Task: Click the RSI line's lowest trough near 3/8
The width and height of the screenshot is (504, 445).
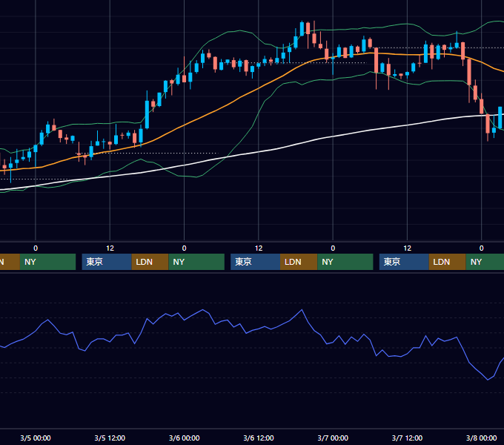Action: [x=488, y=380]
